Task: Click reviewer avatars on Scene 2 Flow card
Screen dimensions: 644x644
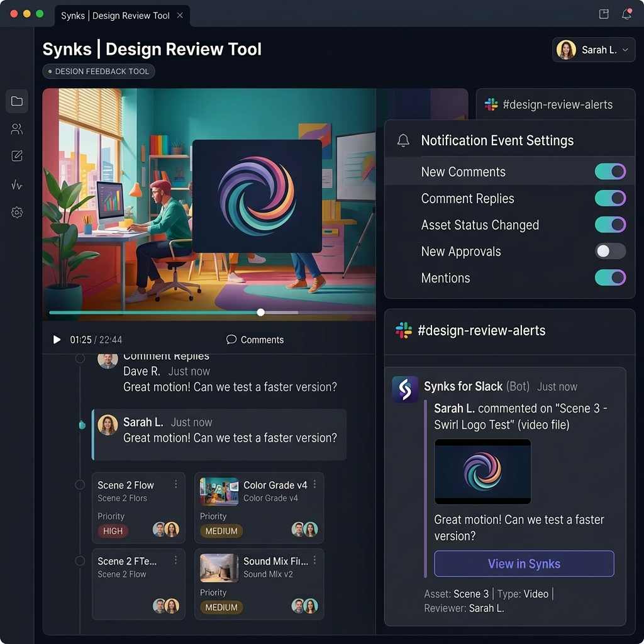Action: (x=166, y=530)
